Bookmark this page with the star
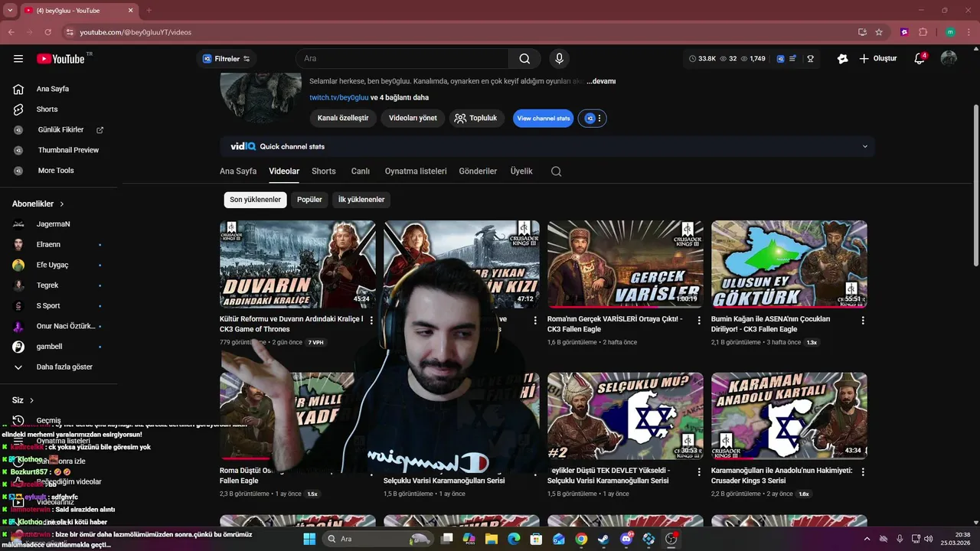The height and width of the screenshot is (551, 980). (x=879, y=32)
